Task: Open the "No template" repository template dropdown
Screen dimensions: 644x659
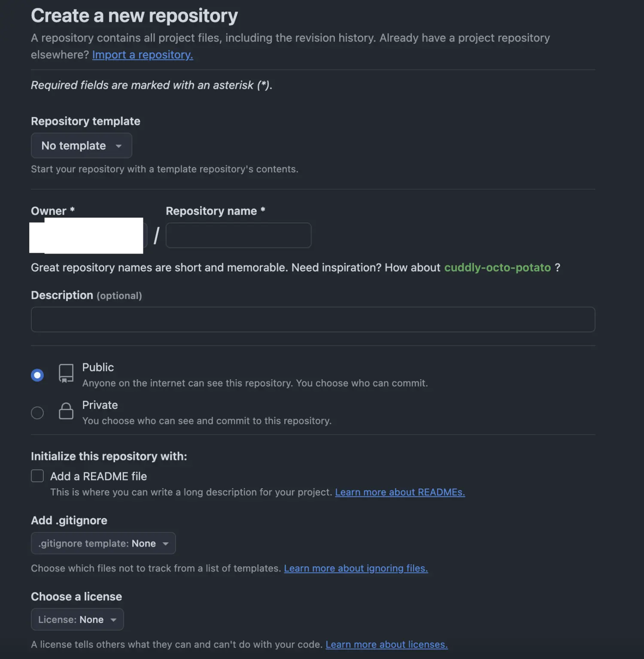Action: 81,145
